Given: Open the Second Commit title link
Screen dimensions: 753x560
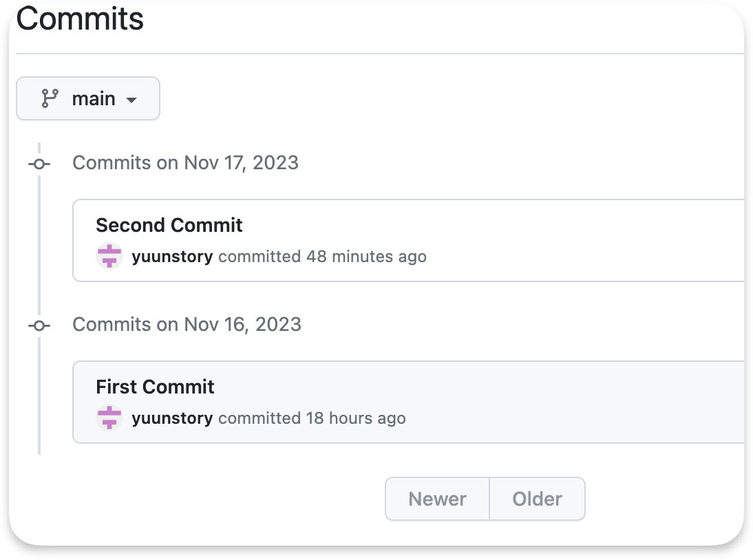Looking at the screenshot, I should point(169,225).
